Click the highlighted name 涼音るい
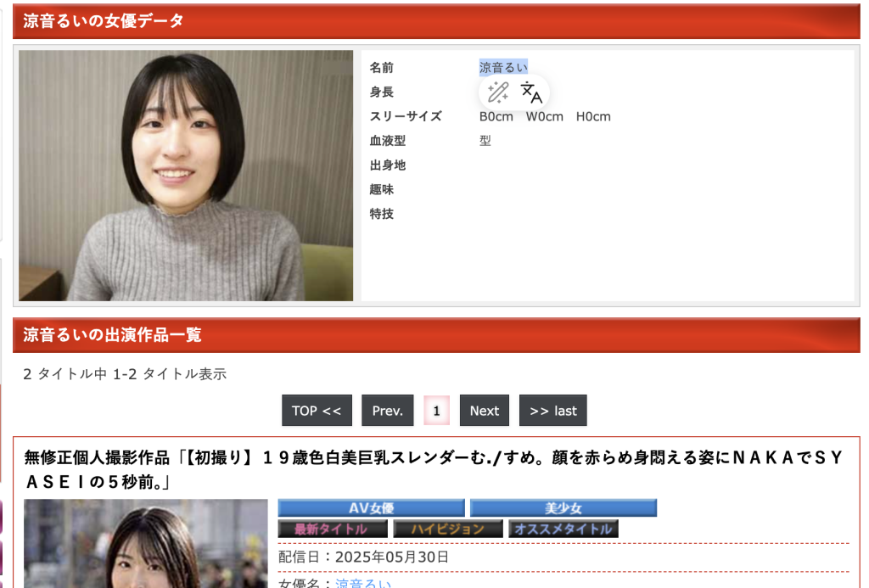 503,67
